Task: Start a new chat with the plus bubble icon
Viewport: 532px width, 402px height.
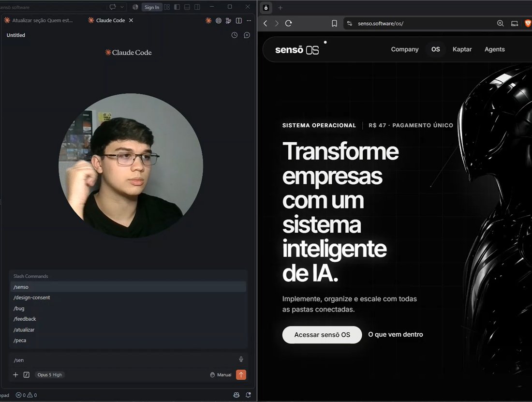Action: [247, 35]
